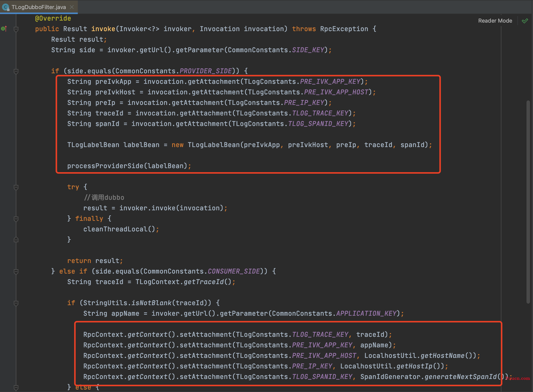This screenshot has height=392, width=533.
Task: Click the new keyword before TLogLabelBean constructor
Action: pyautogui.click(x=177, y=145)
